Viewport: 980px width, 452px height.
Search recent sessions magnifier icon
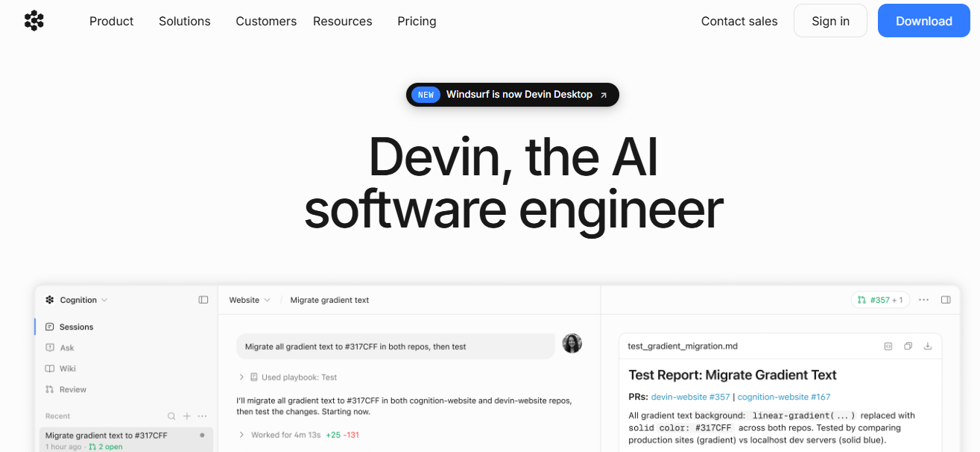point(171,416)
